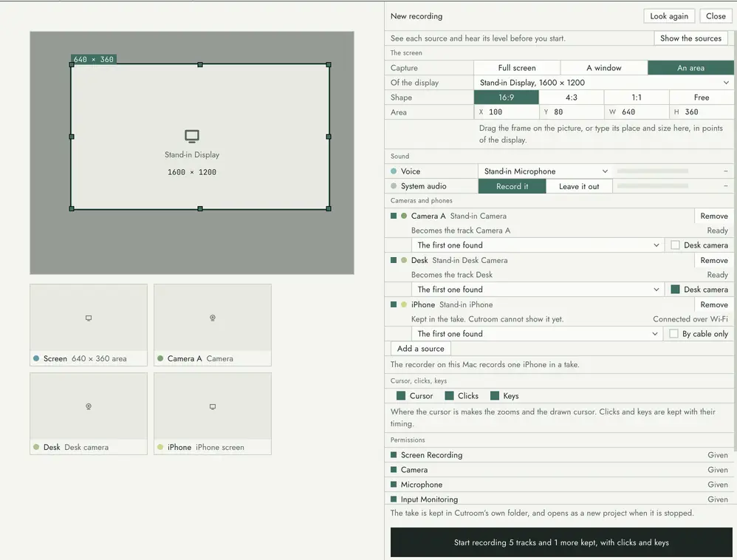Click the Voice level meter
The image size is (737, 560).
pos(652,171)
